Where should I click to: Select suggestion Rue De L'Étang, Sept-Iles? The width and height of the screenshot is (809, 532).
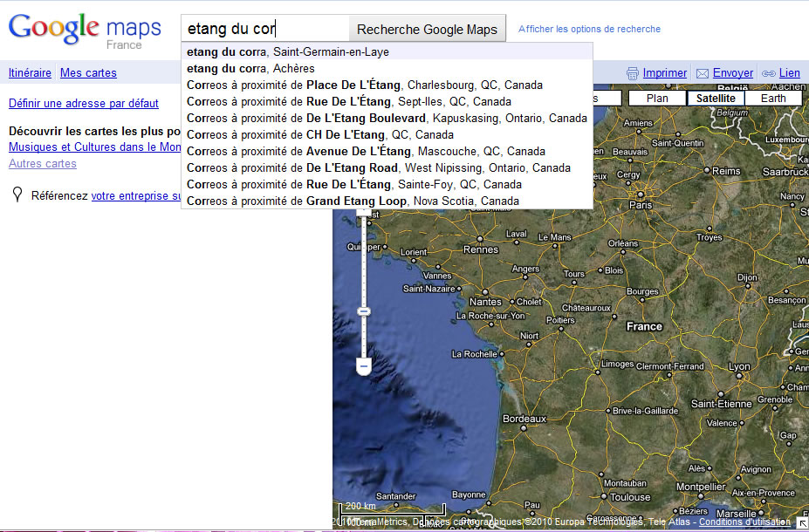coord(387,101)
